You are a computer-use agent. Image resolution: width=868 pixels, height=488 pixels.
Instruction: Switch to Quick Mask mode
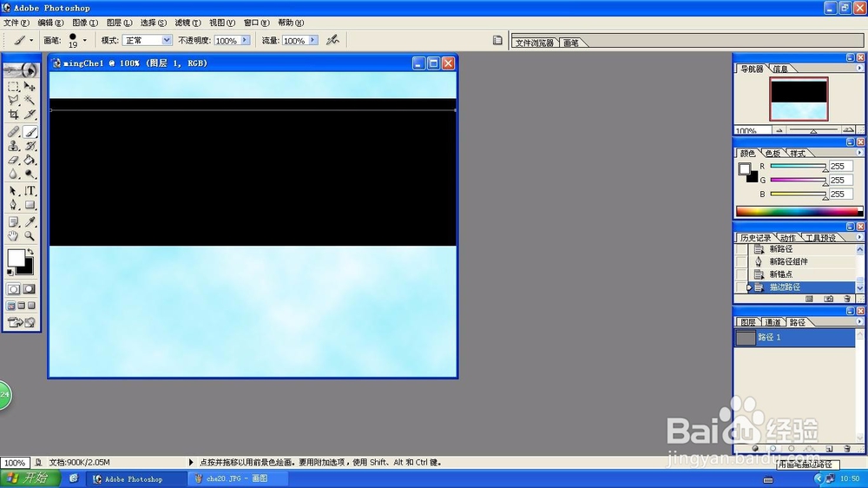point(29,289)
